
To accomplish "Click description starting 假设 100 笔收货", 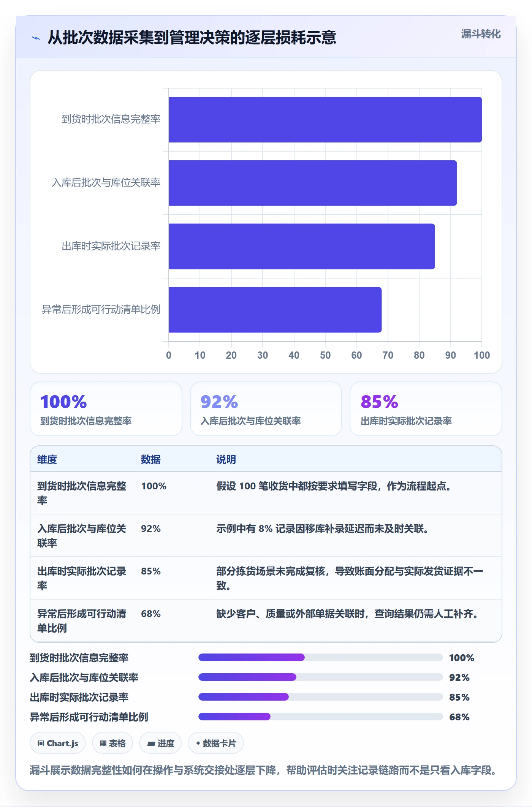I will point(335,486).
